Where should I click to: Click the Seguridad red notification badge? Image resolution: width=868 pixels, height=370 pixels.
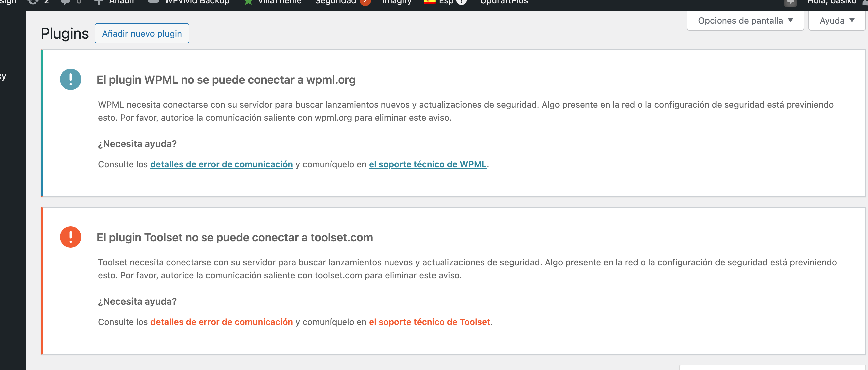[x=365, y=2]
